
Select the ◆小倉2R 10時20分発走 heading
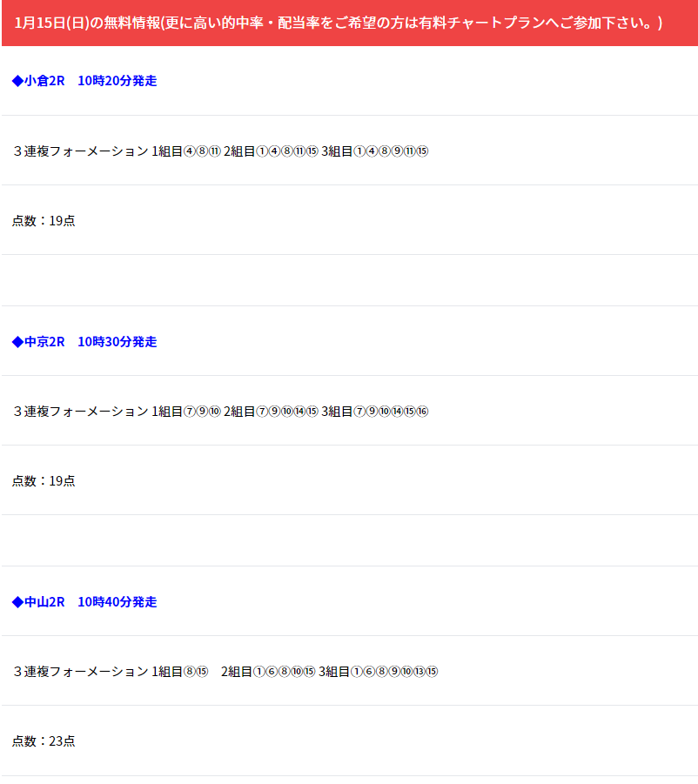coord(84,81)
